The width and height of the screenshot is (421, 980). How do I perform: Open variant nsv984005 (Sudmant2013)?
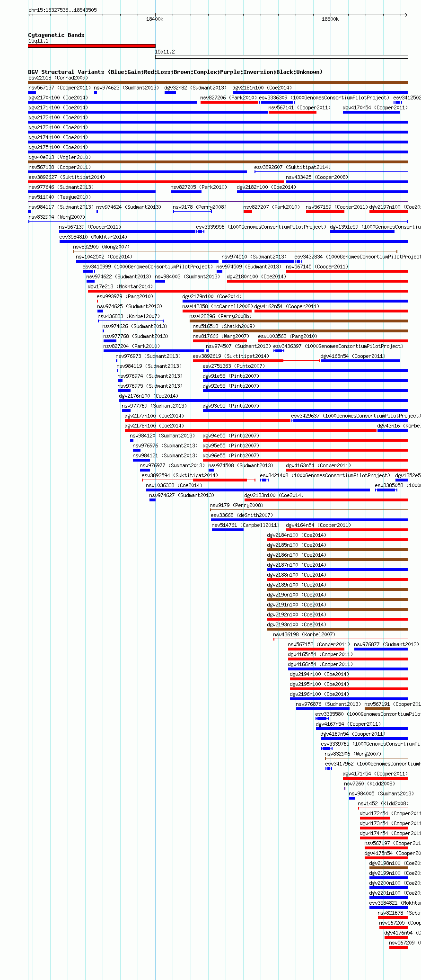382,793
